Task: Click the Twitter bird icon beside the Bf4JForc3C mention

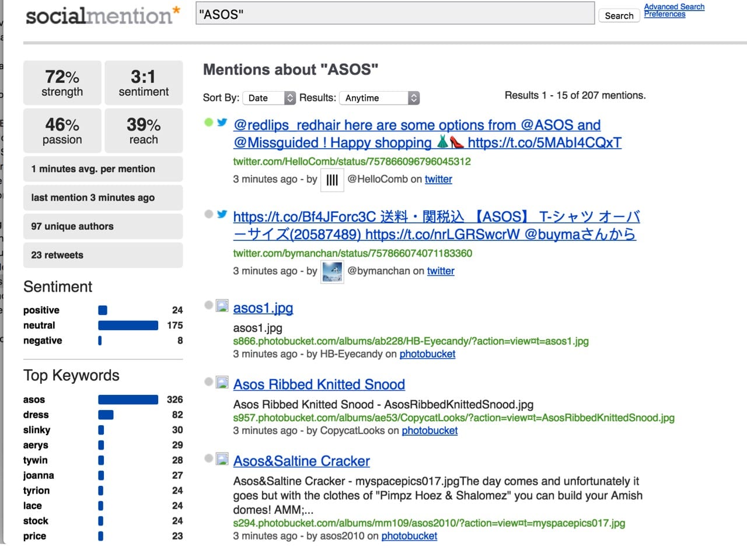Action: 222,214
